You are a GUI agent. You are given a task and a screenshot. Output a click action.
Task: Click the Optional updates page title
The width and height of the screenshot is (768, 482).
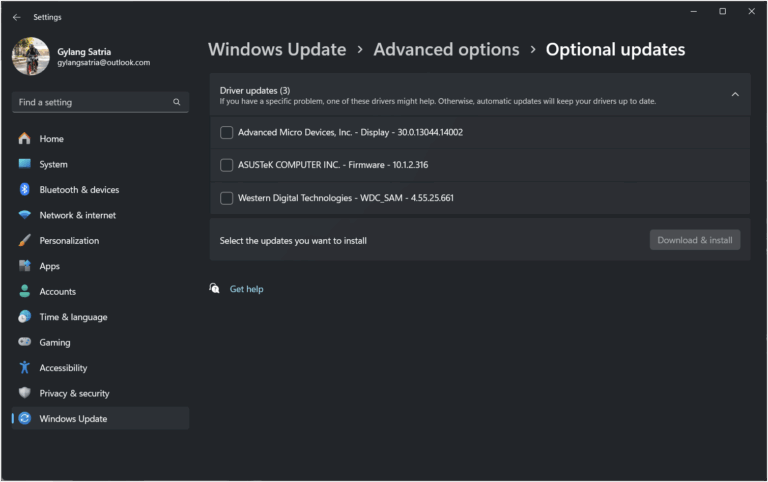[x=615, y=49]
